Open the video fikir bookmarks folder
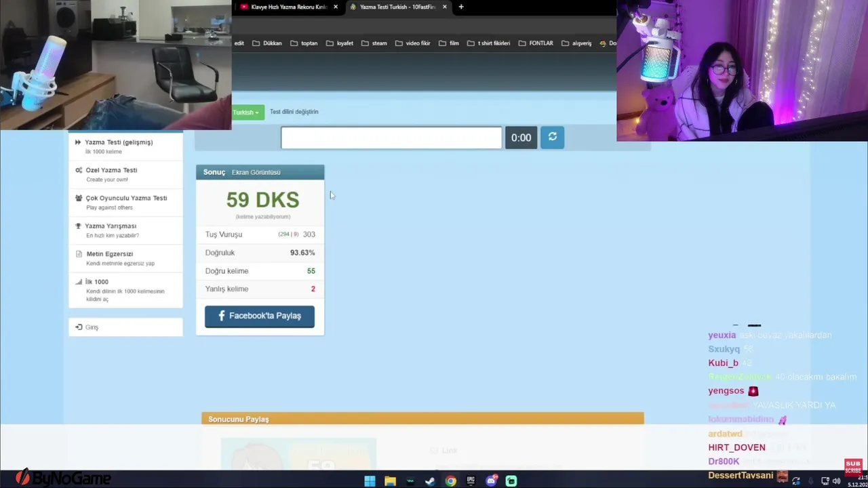 [x=412, y=43]
